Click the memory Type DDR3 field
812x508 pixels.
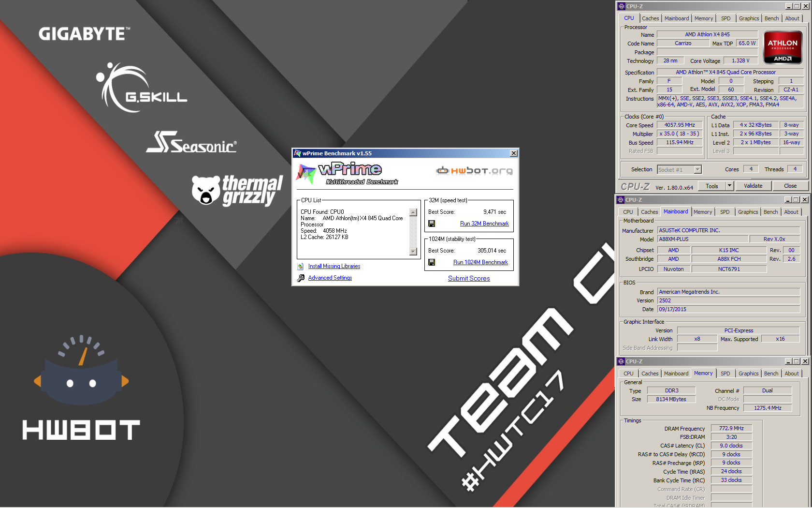671,390
